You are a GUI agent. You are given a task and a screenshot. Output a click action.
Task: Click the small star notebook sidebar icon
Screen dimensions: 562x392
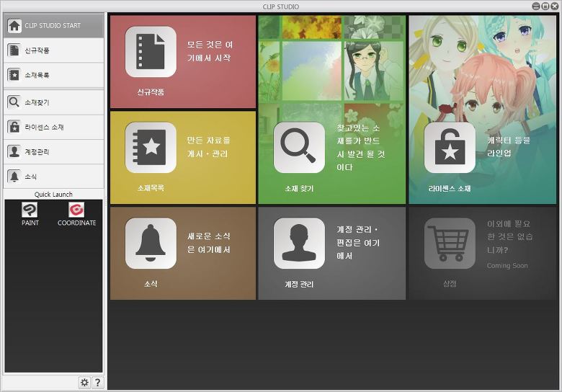(x=14, y=75)
